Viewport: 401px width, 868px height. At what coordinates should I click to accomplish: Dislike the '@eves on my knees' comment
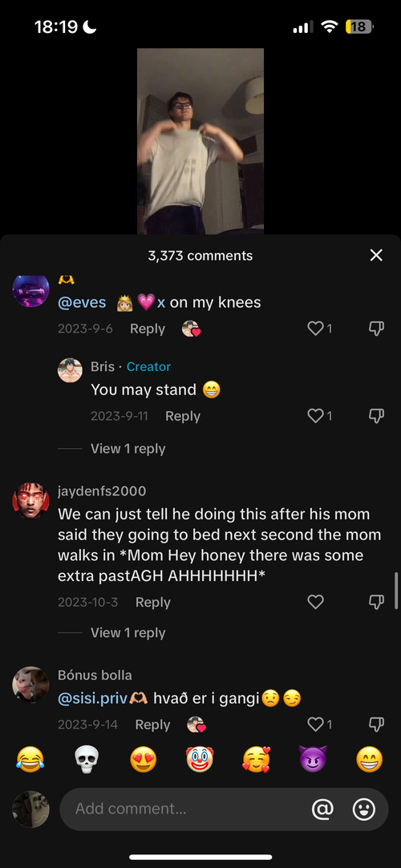coord(376,329)
